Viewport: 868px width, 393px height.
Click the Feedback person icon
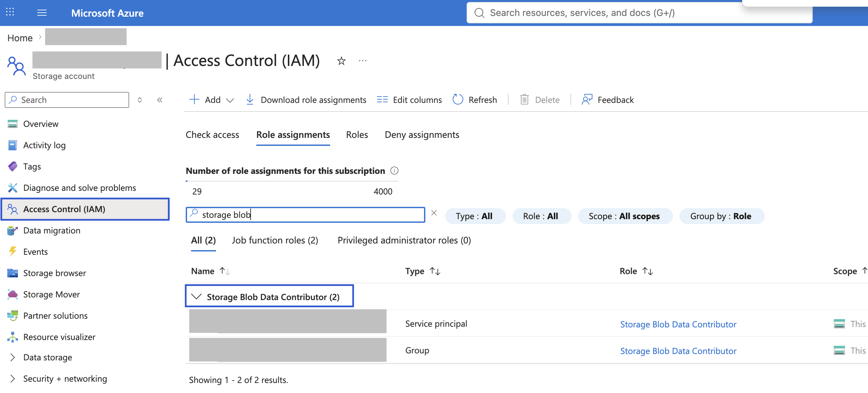(x=587, y=100)
